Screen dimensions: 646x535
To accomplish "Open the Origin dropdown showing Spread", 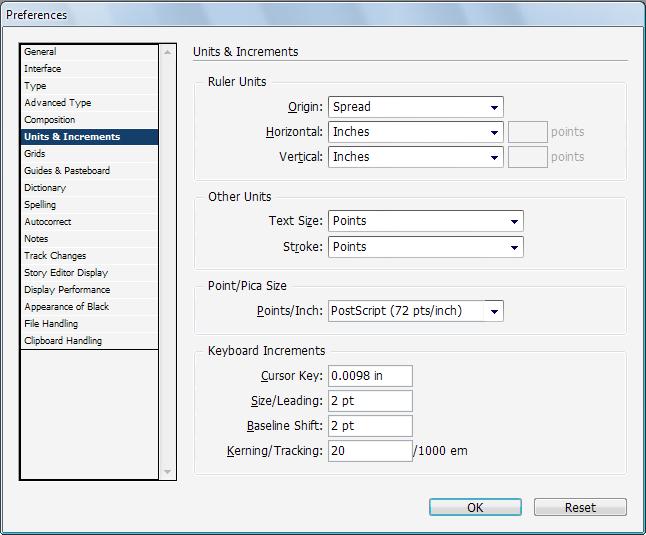I will (x=416, y=107).
